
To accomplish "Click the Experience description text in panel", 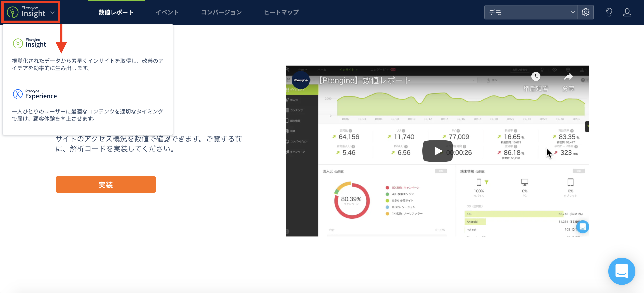I will (x=88, y=115).
